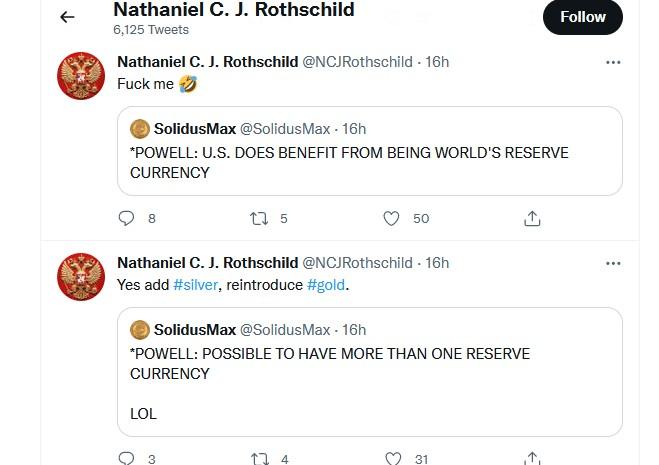
Task: Reply to the "Fuck me" tweet
Action: tap(126, 218)
